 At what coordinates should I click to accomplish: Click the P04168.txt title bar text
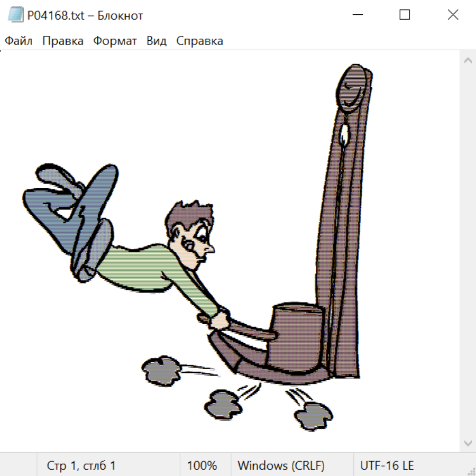coord(85,15)
